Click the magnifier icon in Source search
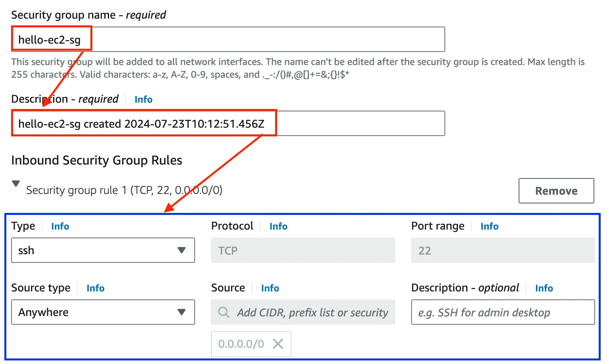609x364 pixels. [x=224, y=312]
